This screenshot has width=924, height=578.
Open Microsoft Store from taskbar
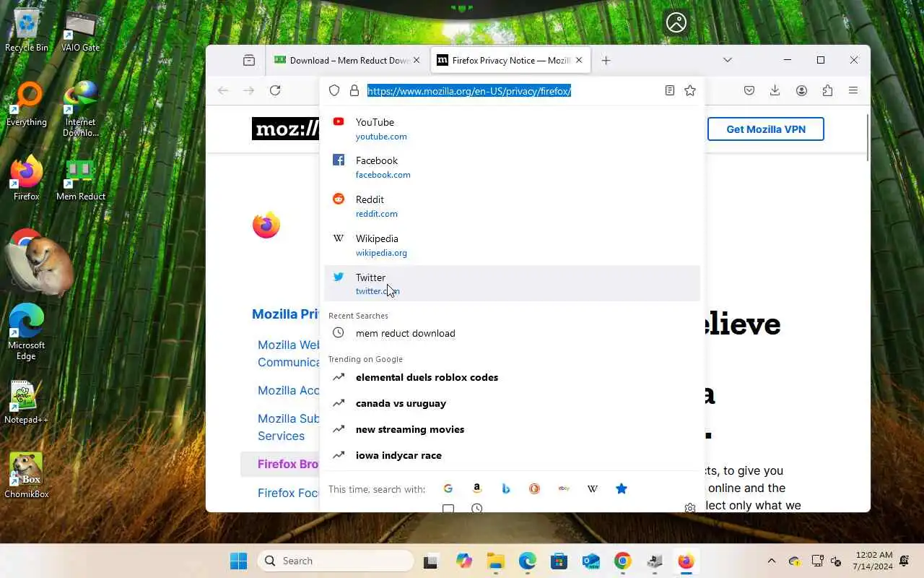[x=559, y=561]
